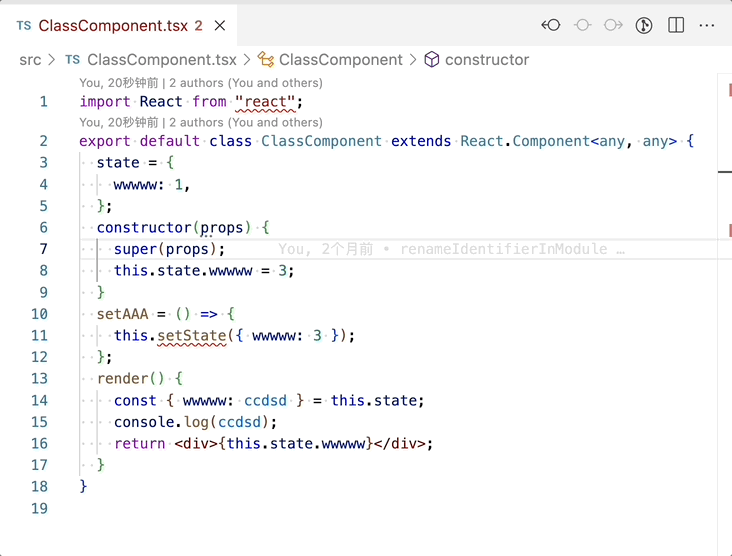The image size is (732, 556).
Task: Click the return keyword on line 16
Action: coord(140,443)
